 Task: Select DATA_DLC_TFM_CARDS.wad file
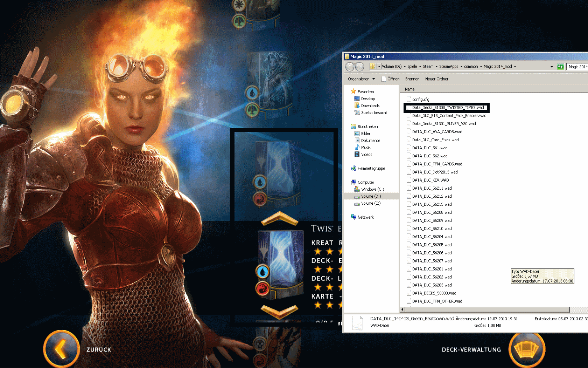434,164
